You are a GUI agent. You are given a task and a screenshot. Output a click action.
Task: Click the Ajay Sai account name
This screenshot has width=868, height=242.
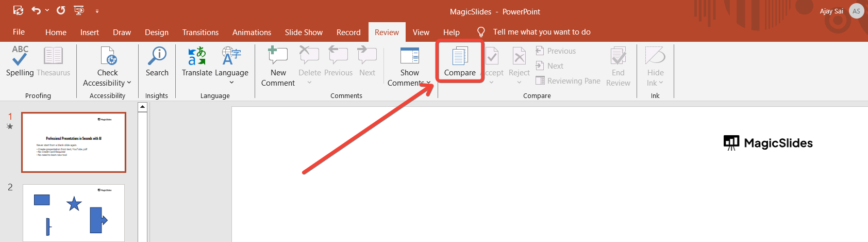[831, 11]
